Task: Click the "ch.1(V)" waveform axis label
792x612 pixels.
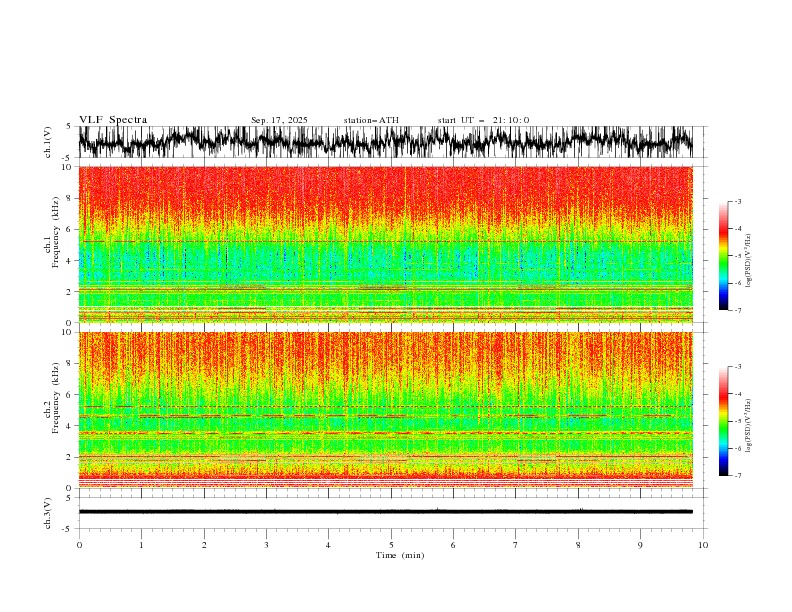Action: pyautogui.click(x=48, y=142)
